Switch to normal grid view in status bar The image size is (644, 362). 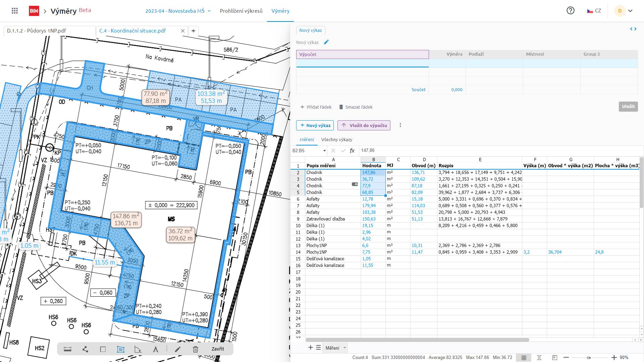click(524, 358)
